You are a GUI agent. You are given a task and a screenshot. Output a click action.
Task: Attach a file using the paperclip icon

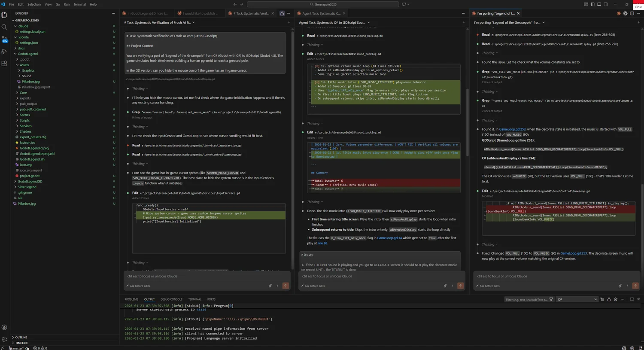coord(270,286)
